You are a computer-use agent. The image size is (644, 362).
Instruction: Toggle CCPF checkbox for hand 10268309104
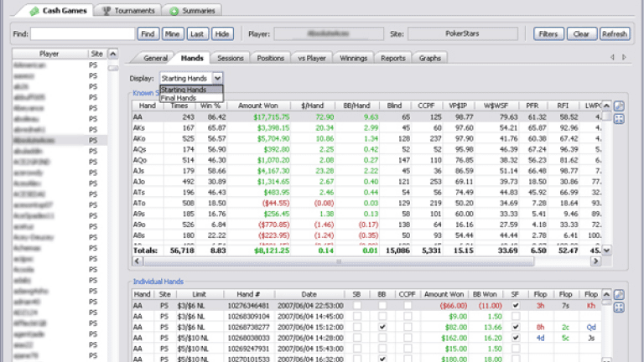pos(408,317)
